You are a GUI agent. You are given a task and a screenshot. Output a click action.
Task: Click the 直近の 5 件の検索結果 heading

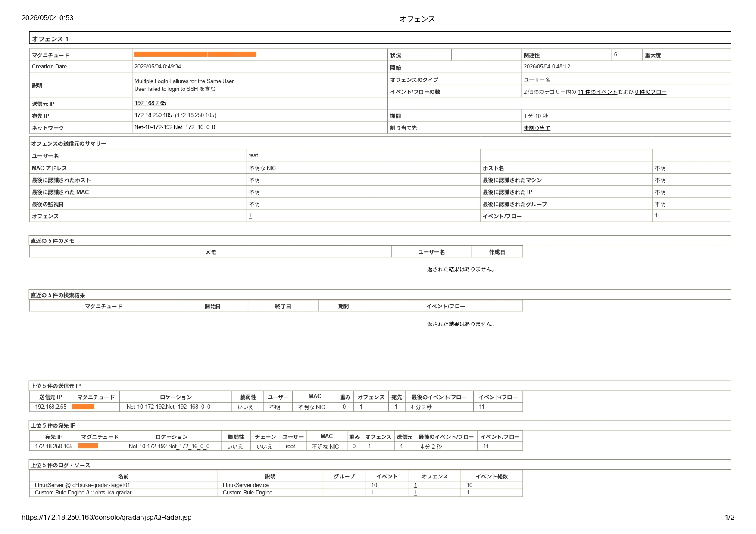point(58,295)
